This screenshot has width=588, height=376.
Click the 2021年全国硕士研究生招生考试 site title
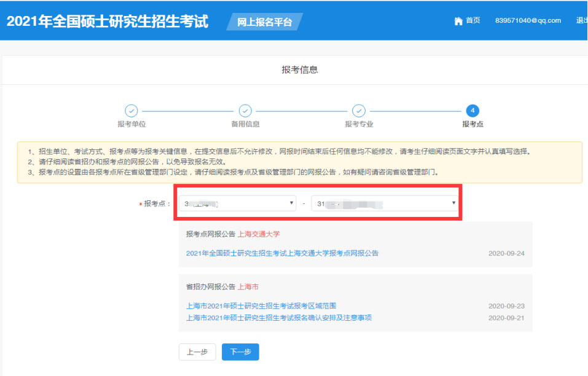108,22
